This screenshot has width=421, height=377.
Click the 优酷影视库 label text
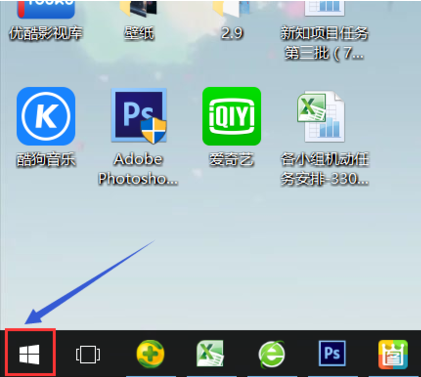click(x=46, y=33)
